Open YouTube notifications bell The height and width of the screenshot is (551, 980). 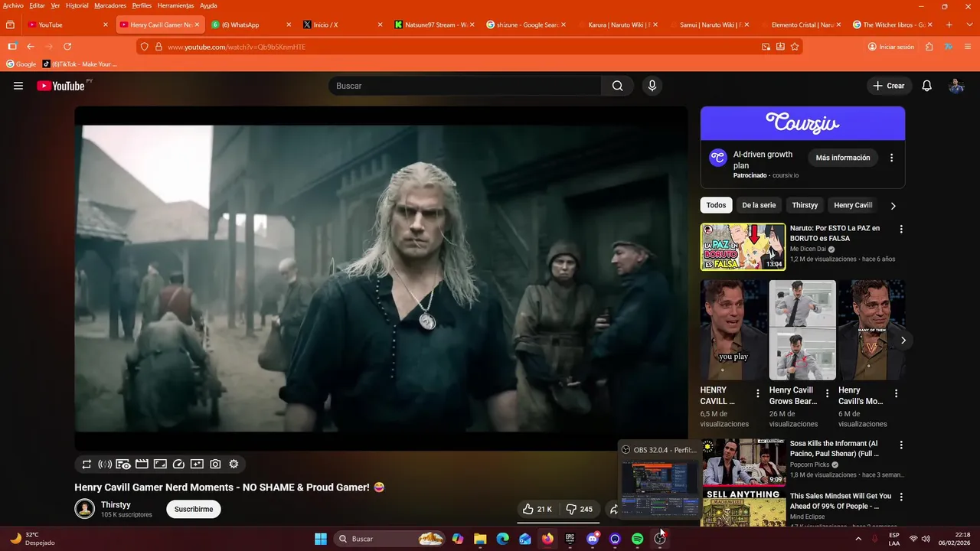tap(926, 86)
